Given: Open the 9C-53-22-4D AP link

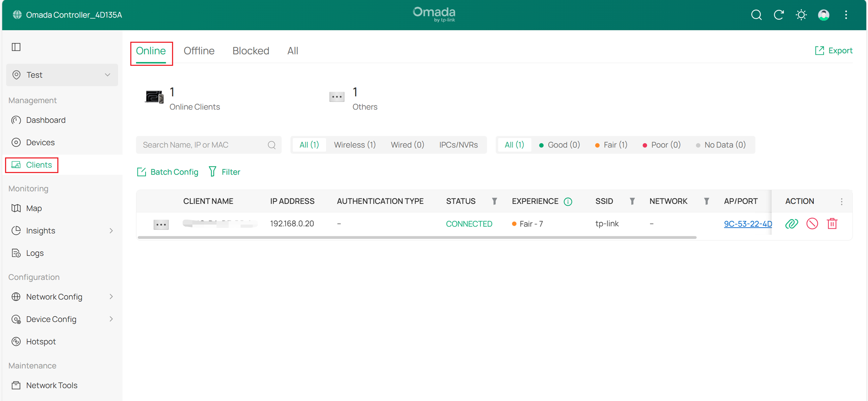Looking at the screenshot, I should [x=748, y=224].
